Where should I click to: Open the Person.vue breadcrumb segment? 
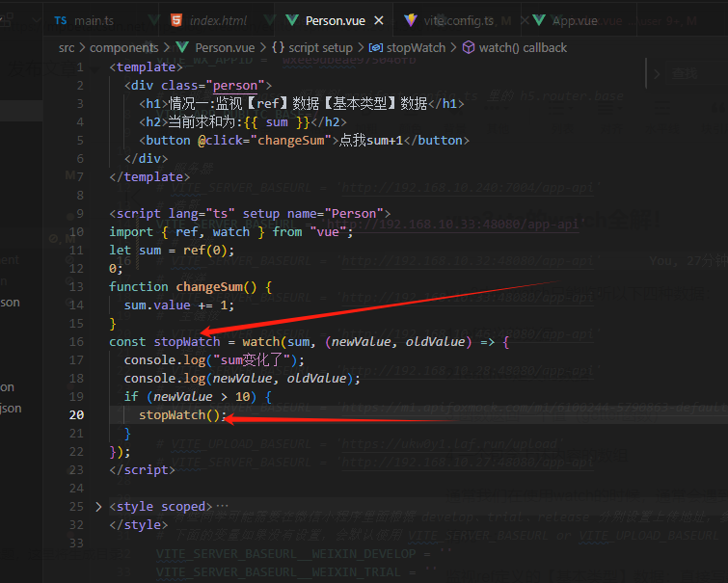coord(225,48)
